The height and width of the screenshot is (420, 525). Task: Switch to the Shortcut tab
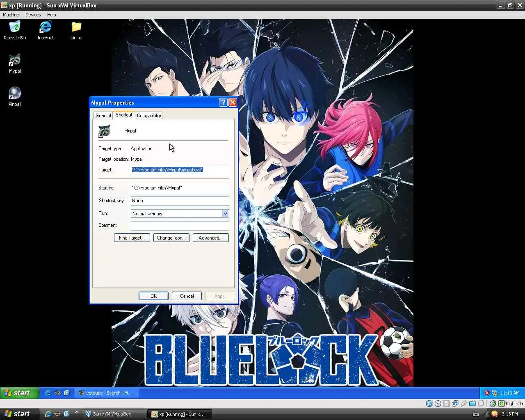coord(124,115)
